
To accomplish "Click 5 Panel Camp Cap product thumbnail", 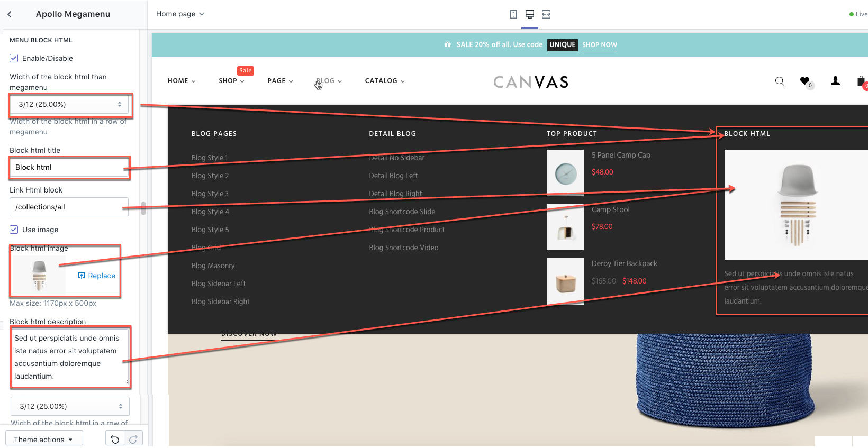I will pyautogui.click(x=565, y=173).
